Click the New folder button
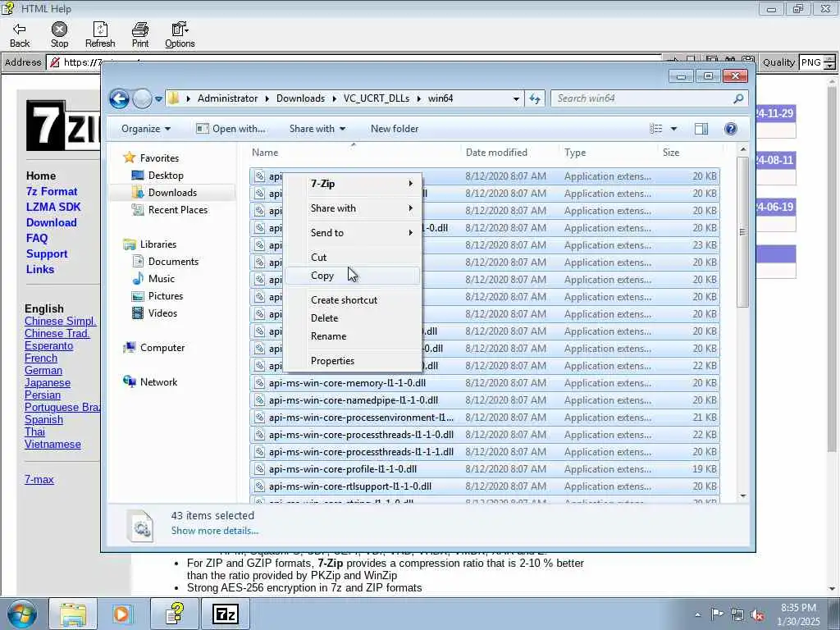 point(395,129)
